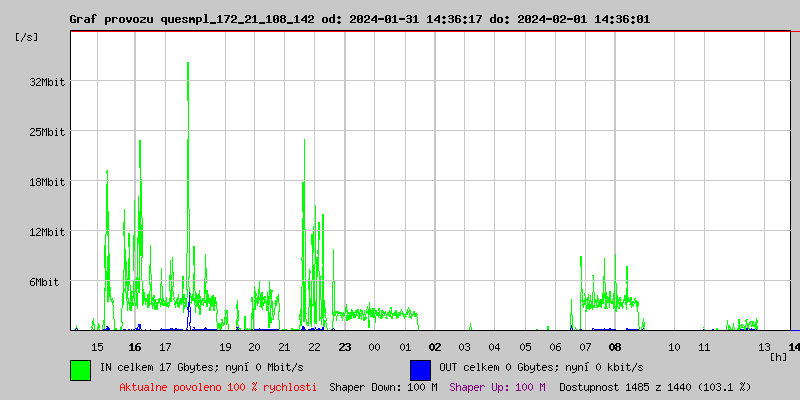Select the 25Mbit y-axis label
The width and height of the screenshot is (800, 400).
(47, 132)
